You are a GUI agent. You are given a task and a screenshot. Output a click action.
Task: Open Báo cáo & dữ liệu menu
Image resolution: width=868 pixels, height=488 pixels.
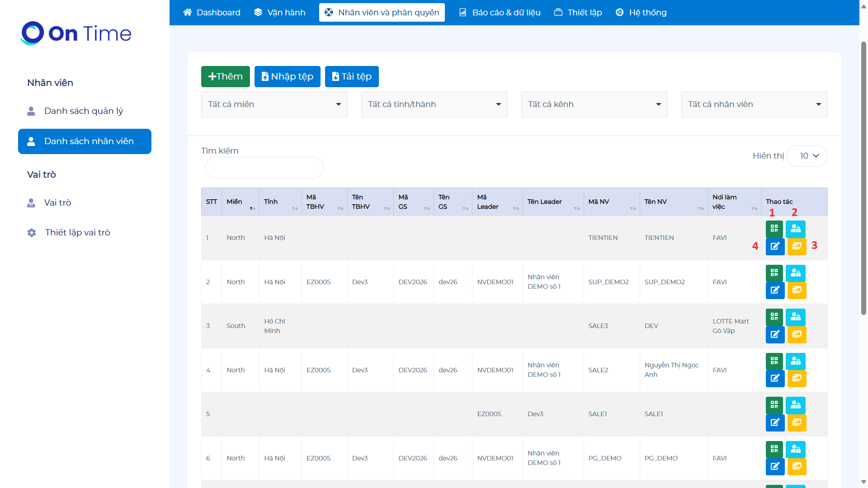(x=500, y=13)
